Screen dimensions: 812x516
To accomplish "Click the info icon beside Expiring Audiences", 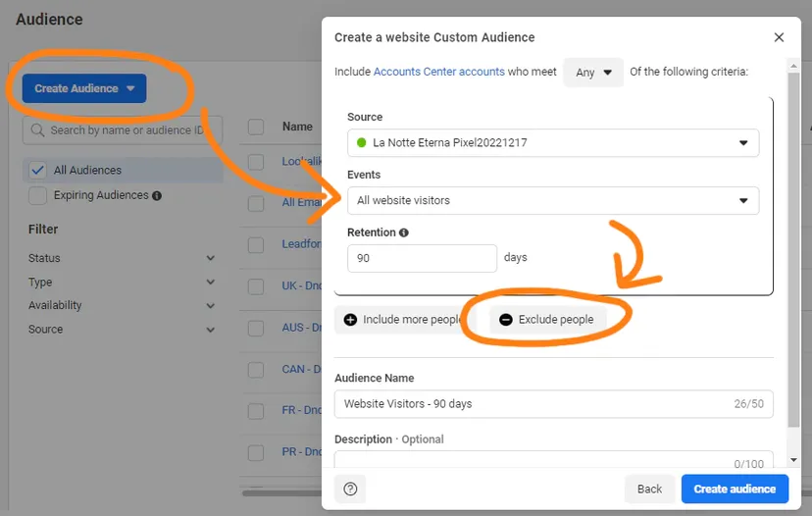I will [157, 196].
